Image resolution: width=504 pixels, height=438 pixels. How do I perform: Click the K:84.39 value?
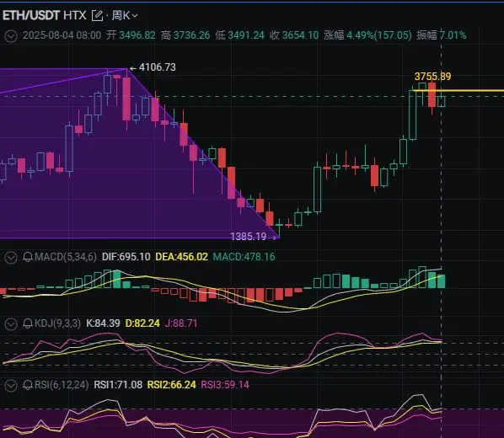[x=103, y=323]
